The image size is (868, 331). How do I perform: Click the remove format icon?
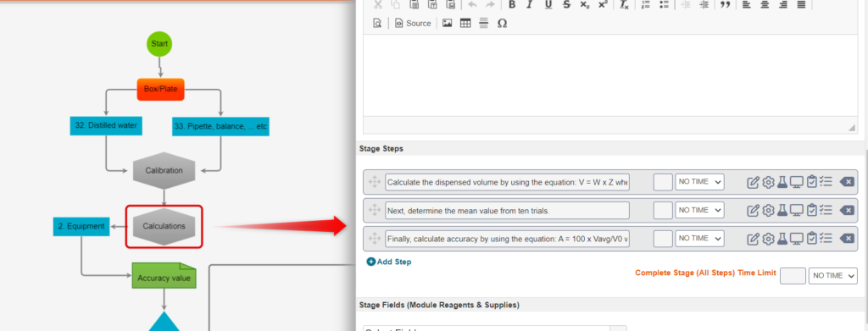coord(624,4)
